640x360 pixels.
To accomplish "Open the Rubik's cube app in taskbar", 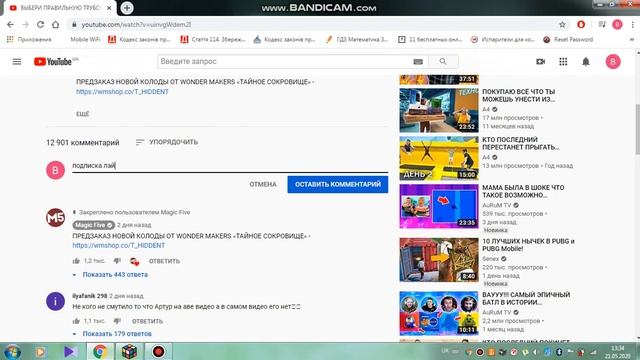I will pyautogui.click(x=129, y=351).
